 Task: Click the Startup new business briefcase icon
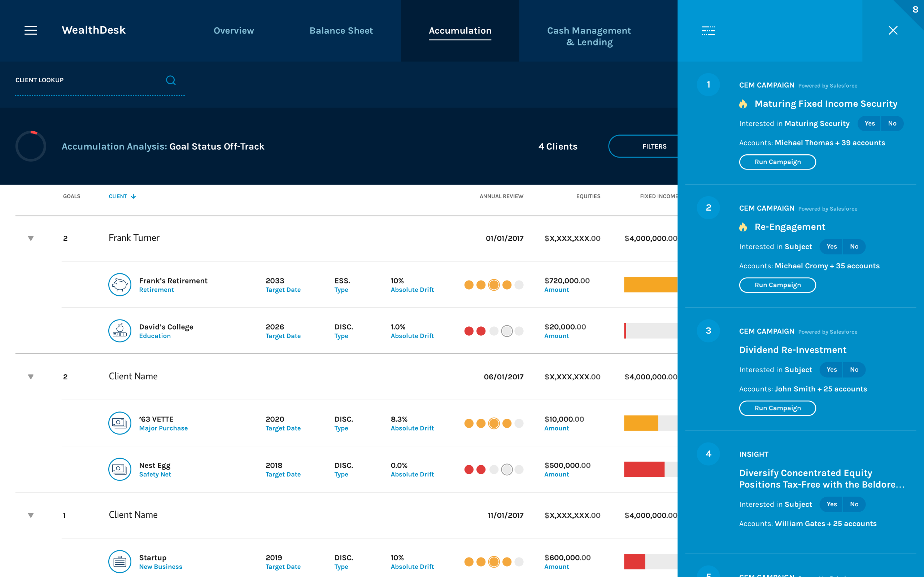pyautogui.click(x=119, y=562)
